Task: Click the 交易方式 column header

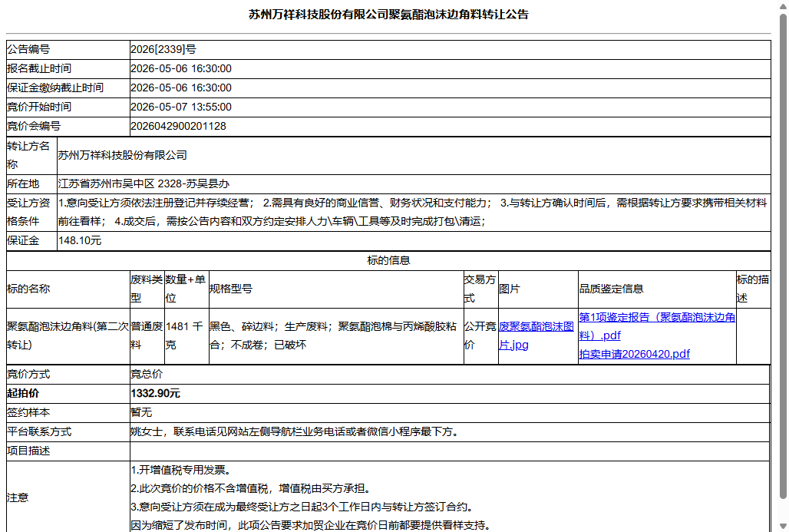Action: [x=480, y=289]
